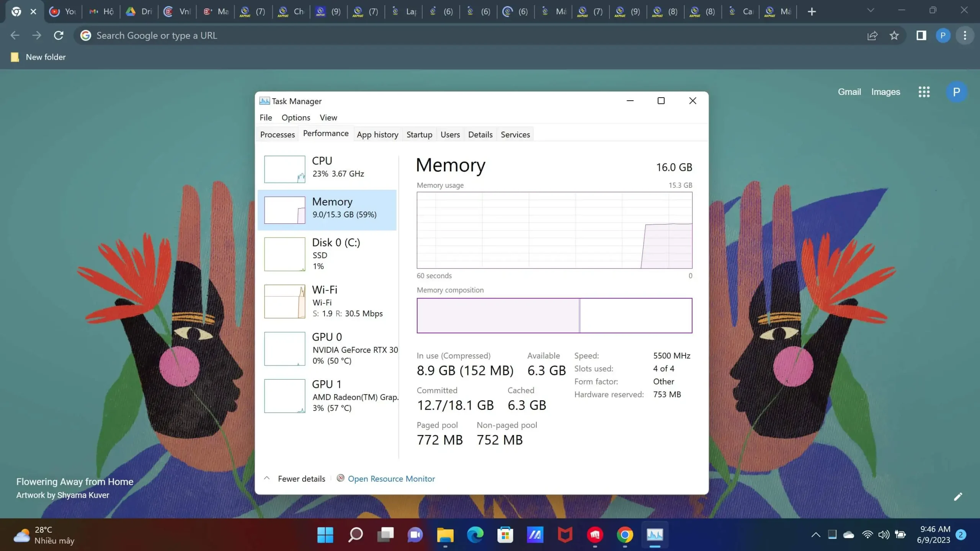Screen dimensions: 980x551
Task: Switch to the Processes tab
Action: click(x=277, y=135)
